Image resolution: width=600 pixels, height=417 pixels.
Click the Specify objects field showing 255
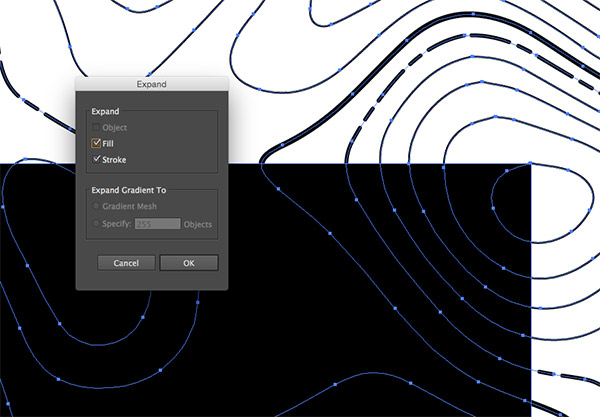tap(157, 224)
